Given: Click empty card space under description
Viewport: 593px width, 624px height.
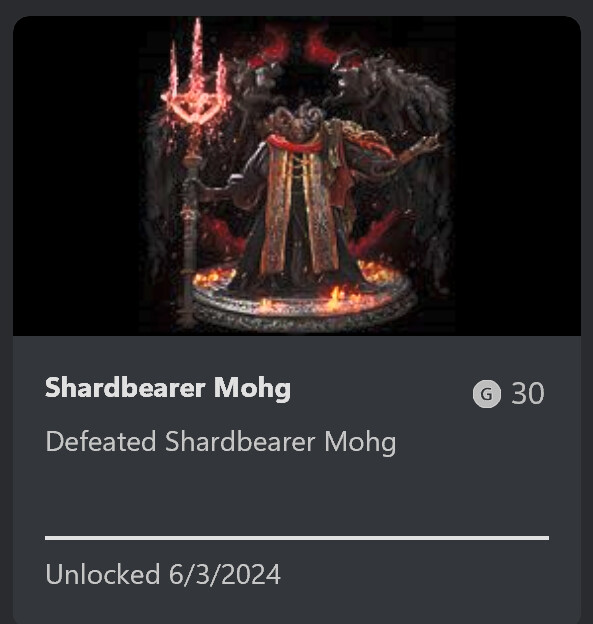Looking at the screenshot, I should click(297, 495).
